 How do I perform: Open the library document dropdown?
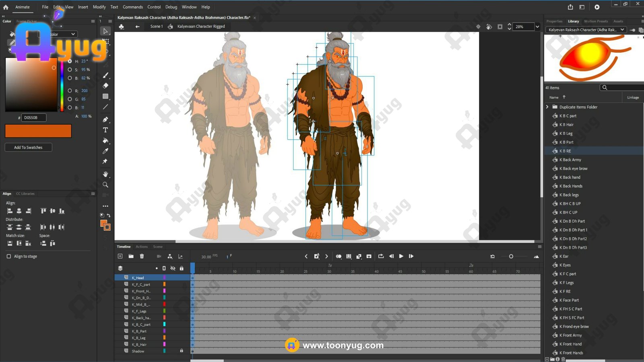click(x=622, y=30)
